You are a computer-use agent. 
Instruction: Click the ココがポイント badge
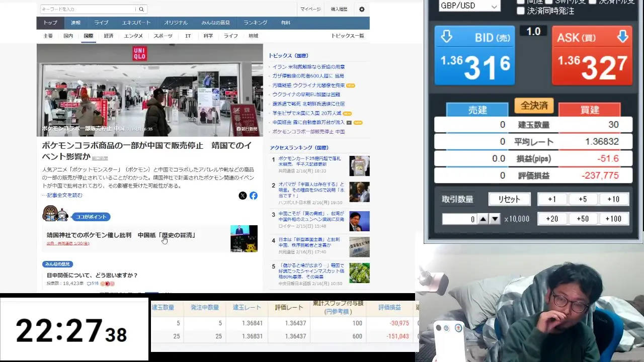pyautogui.click(x=91, y=217)
